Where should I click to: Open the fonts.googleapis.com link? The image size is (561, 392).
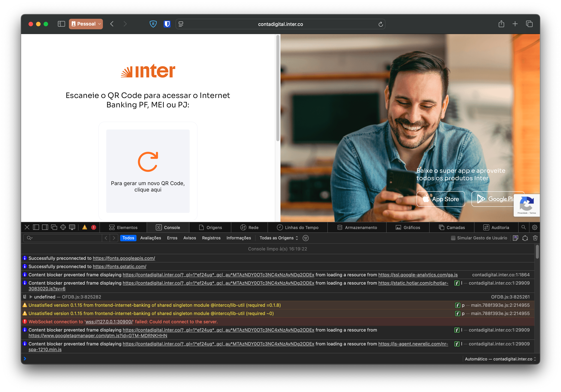(124, 258)
